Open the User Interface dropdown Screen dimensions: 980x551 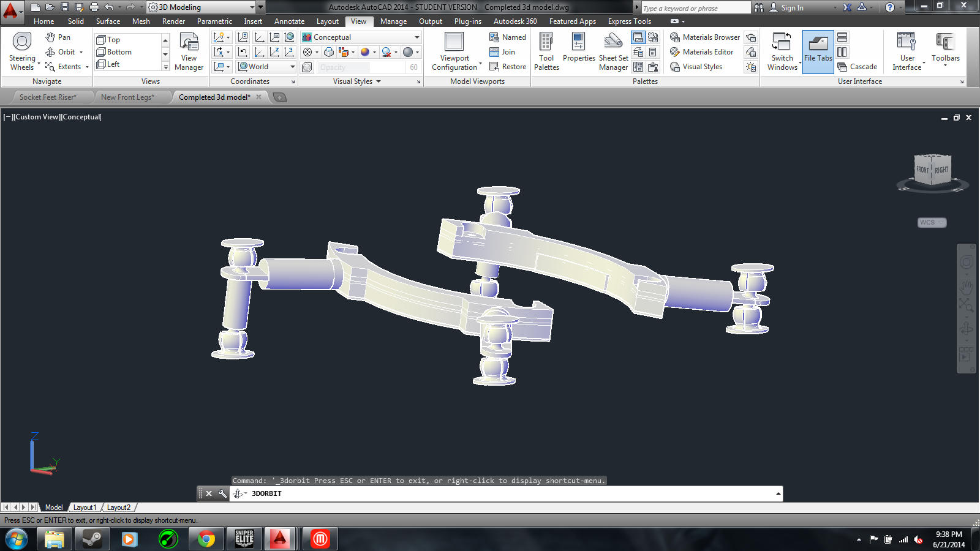click(x=907, y=51)
